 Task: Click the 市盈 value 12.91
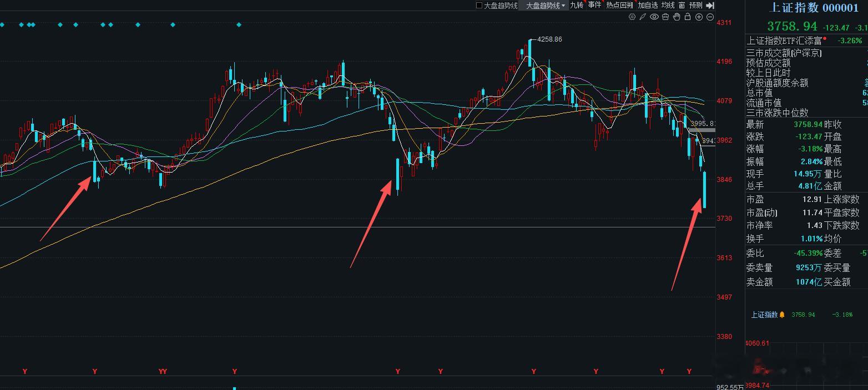pos(812,199)
